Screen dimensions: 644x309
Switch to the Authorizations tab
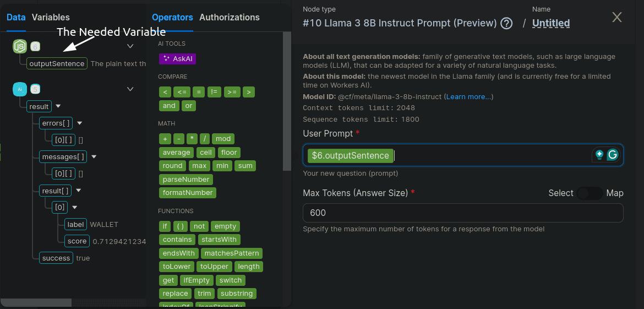tap(229, 17)
